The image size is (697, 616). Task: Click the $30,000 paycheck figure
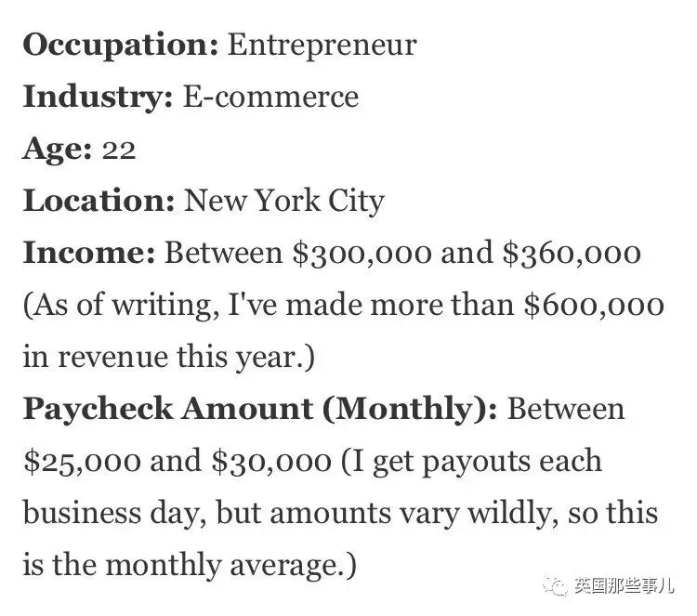coord(271,462)
